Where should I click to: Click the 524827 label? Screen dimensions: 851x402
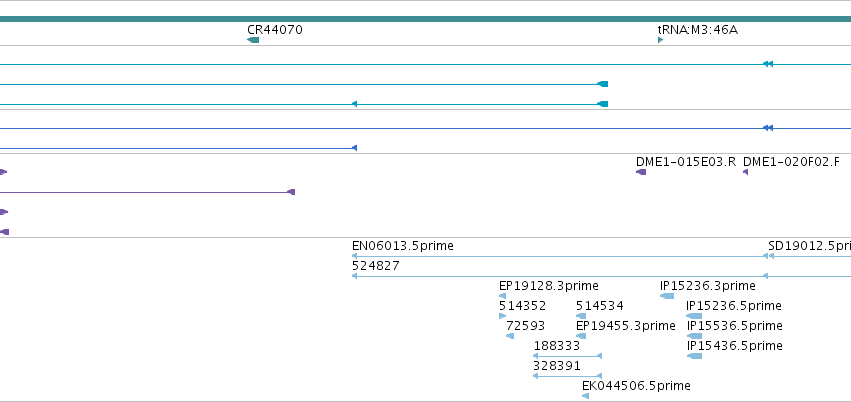coord(376,266)
